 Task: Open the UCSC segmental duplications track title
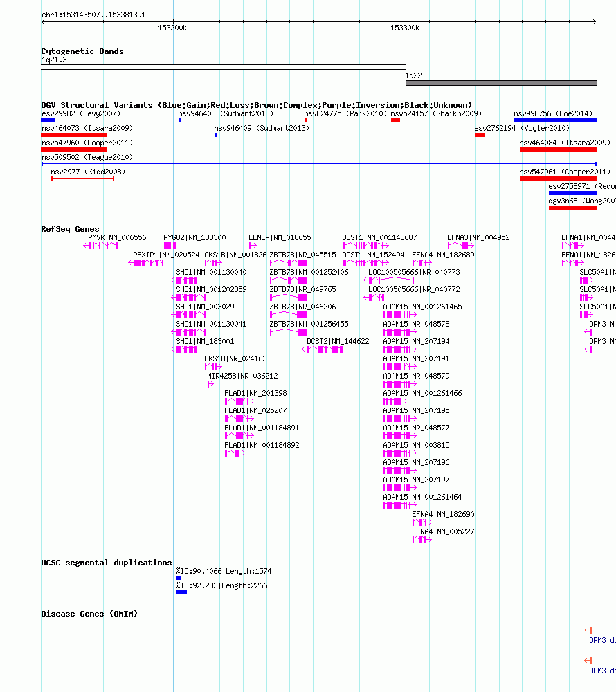click(107, 563)
